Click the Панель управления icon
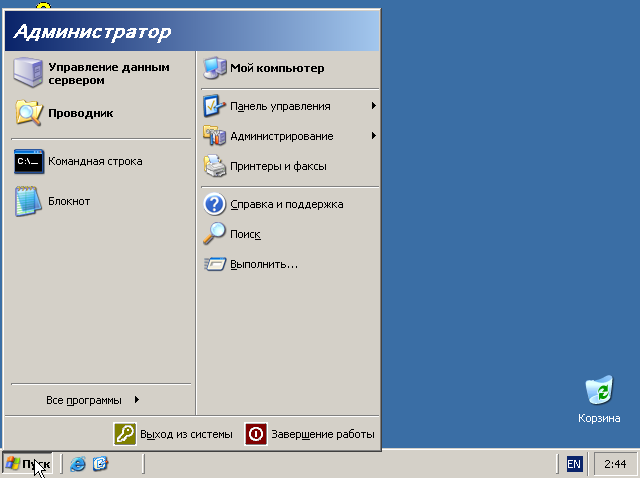Image resolution: width=640 pixels, height=478 pixels. coord(214,106)
